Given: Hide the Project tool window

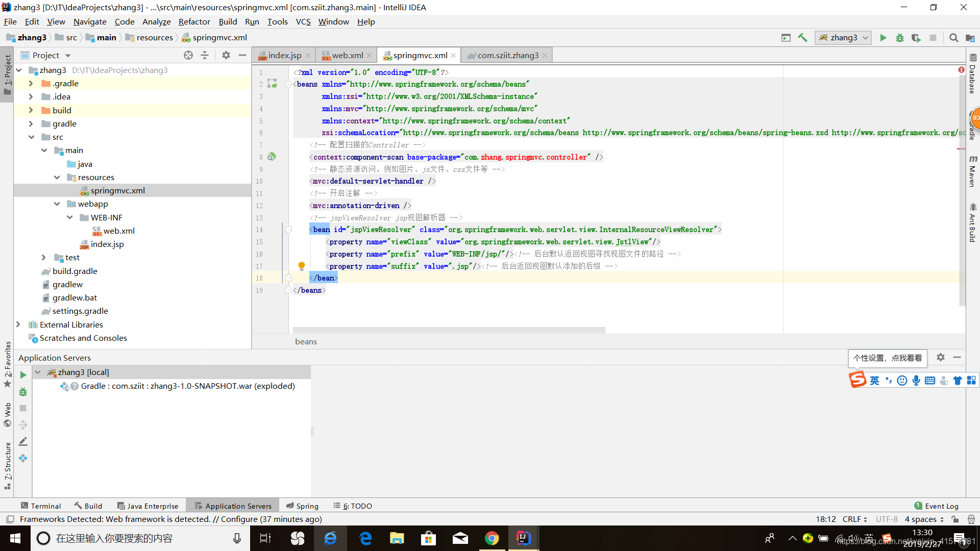Looking at the screenshot, I should tap(242, 55).
